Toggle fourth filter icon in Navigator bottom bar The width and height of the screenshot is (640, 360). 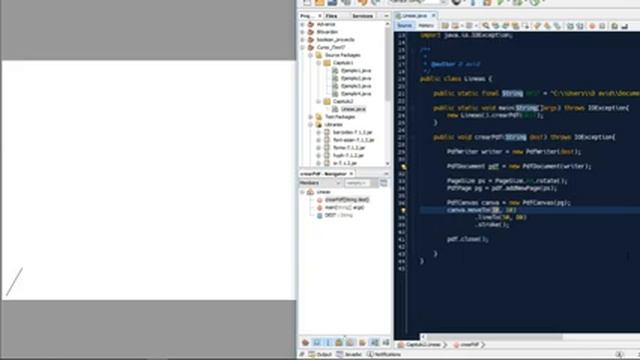[x=338, y=342]
